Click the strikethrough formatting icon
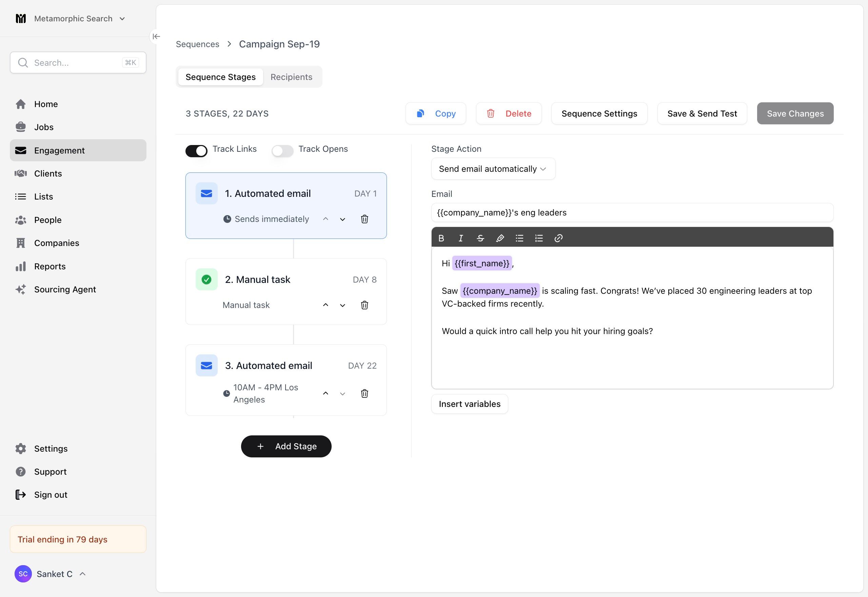 click(480, 238)
